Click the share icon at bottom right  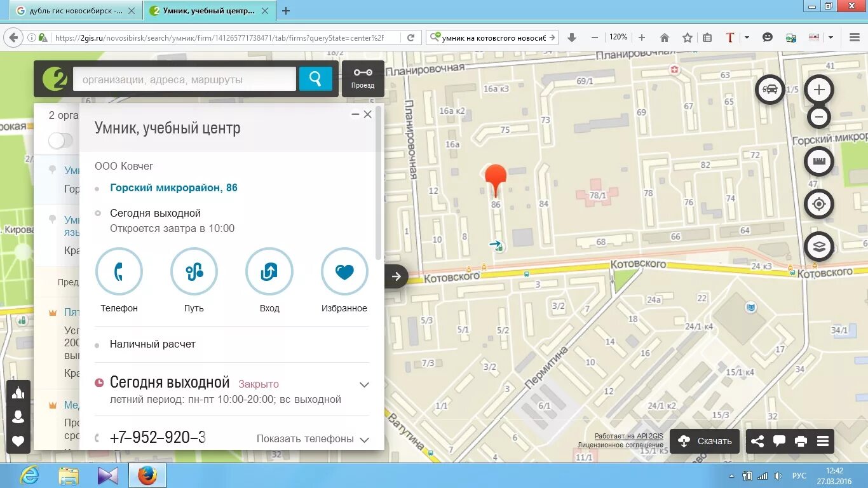757,441
